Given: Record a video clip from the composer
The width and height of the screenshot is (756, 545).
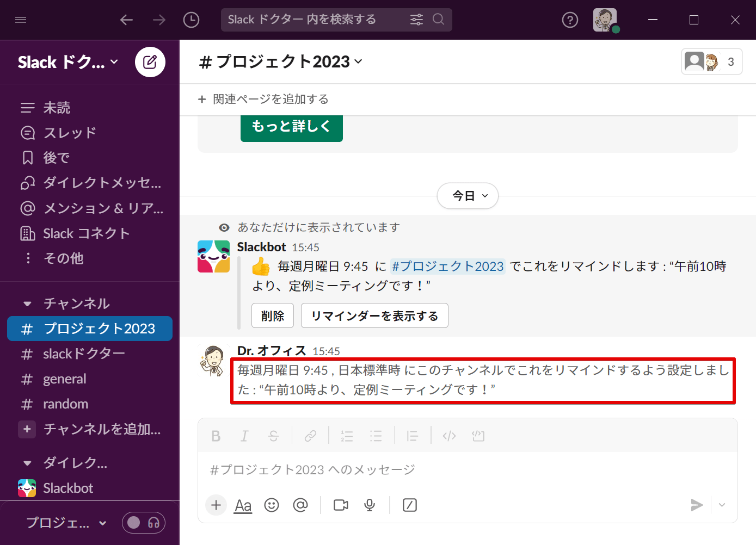Looking at the screenshot, I should (x=340, y=505).
